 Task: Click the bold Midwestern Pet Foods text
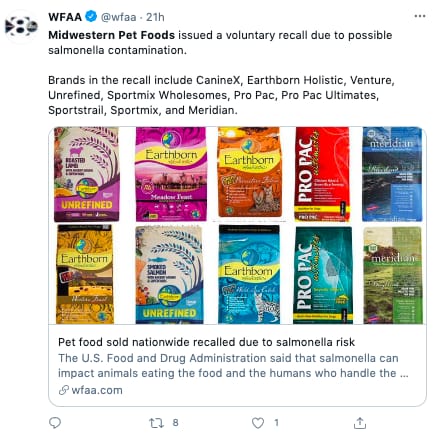tap(111, 35)
